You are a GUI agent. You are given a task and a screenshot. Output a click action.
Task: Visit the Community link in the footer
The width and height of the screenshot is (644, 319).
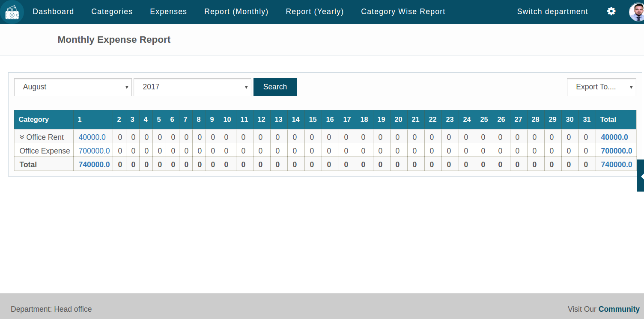(x=619, y=309)
